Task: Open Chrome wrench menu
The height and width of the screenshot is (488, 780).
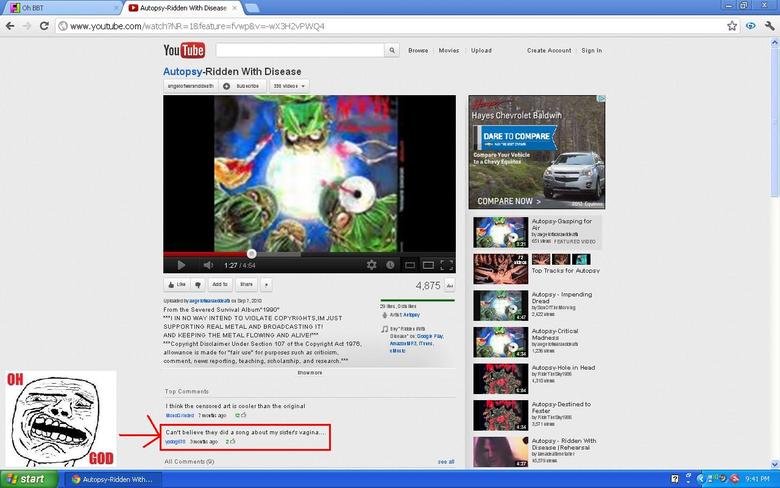Action: pos(769,26)
